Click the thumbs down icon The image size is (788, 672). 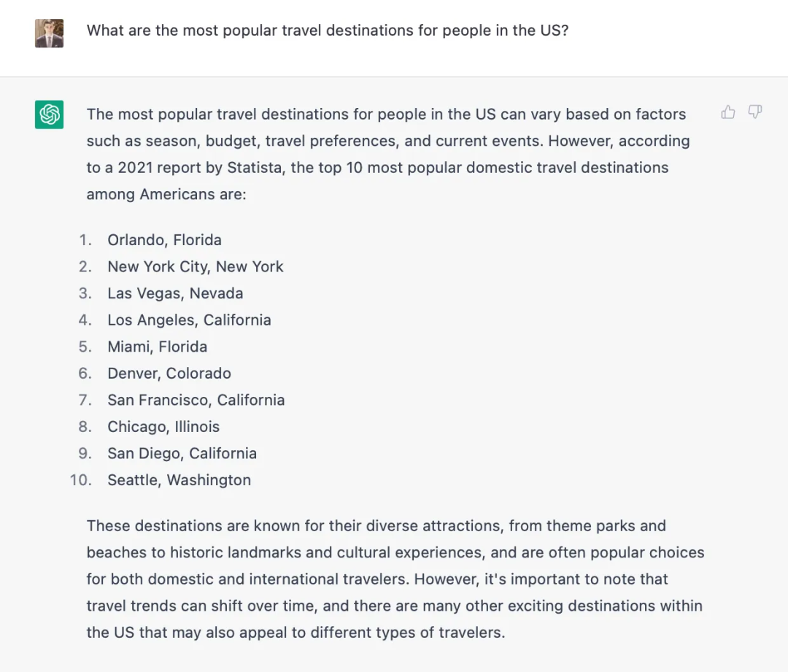click(x=755, y=112)
